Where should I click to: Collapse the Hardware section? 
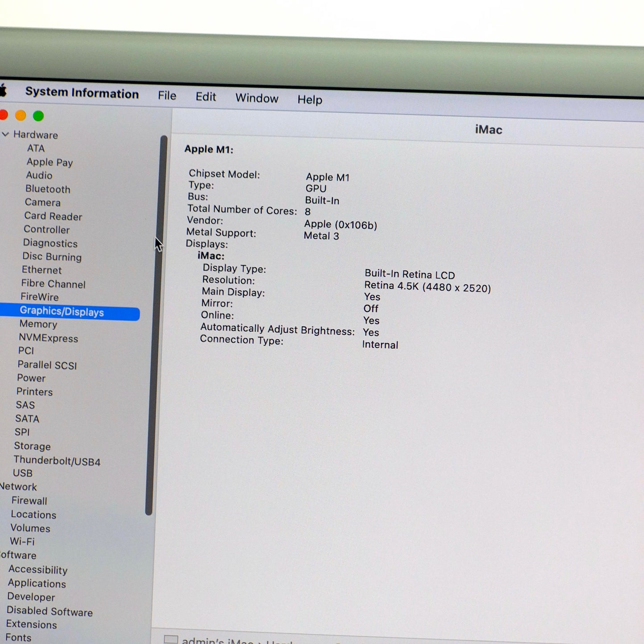(6, 135)
